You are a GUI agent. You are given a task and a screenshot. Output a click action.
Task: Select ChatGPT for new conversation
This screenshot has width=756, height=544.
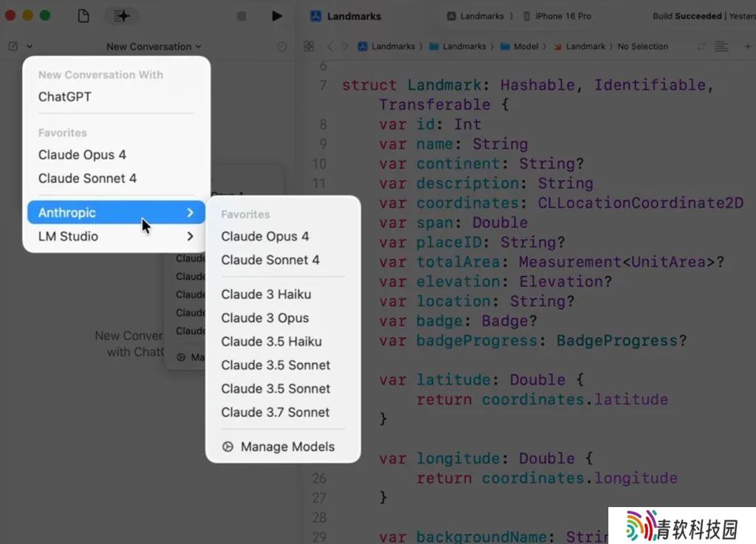(65, 97)
